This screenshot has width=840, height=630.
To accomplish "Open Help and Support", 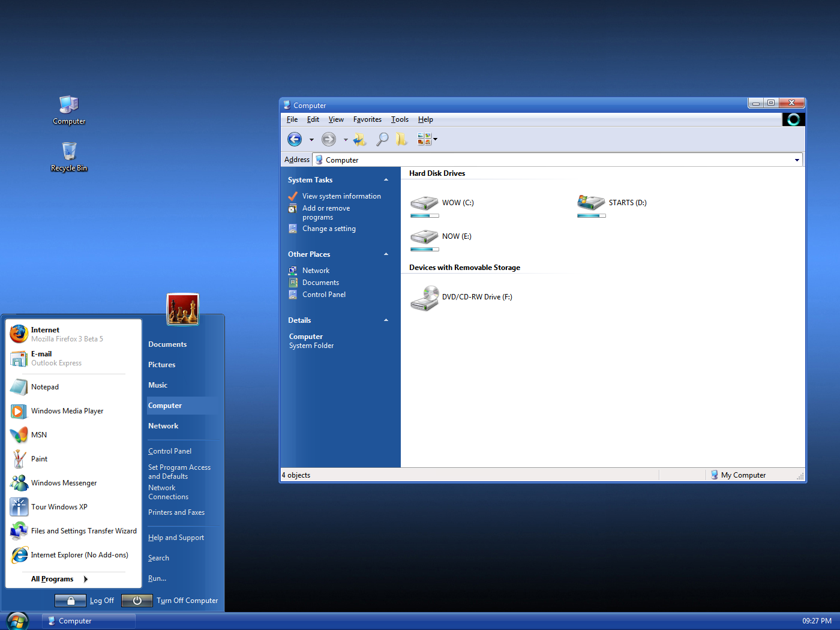I will [176, 538].
